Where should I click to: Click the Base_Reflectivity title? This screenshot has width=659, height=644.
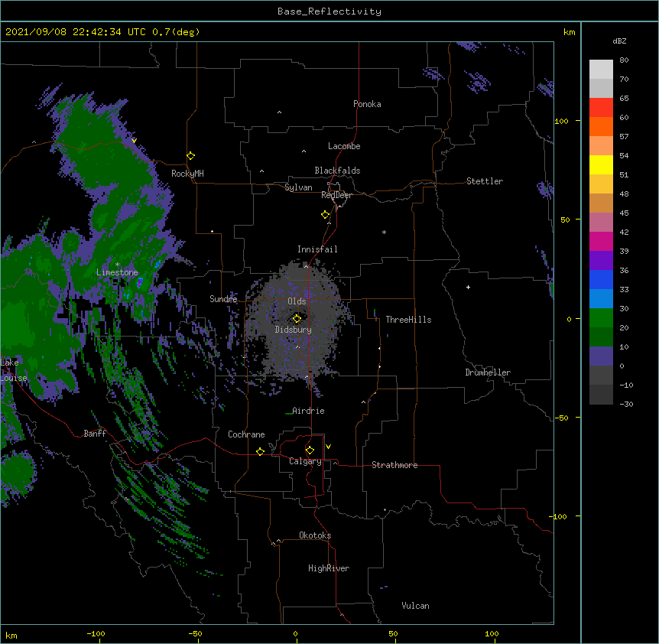click(x=329, y=11)
